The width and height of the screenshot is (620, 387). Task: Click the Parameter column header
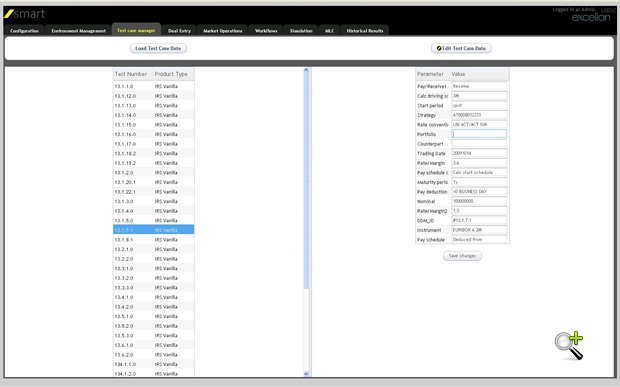point(433,74)
